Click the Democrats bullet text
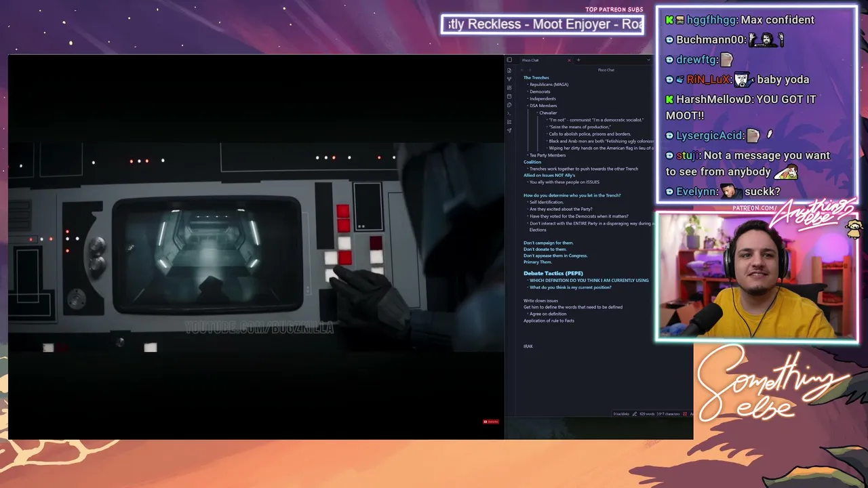 [540, 91]
